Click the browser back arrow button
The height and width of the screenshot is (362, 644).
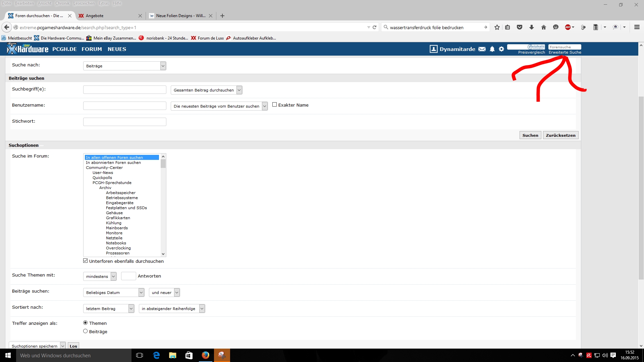(x=6, y=27)
